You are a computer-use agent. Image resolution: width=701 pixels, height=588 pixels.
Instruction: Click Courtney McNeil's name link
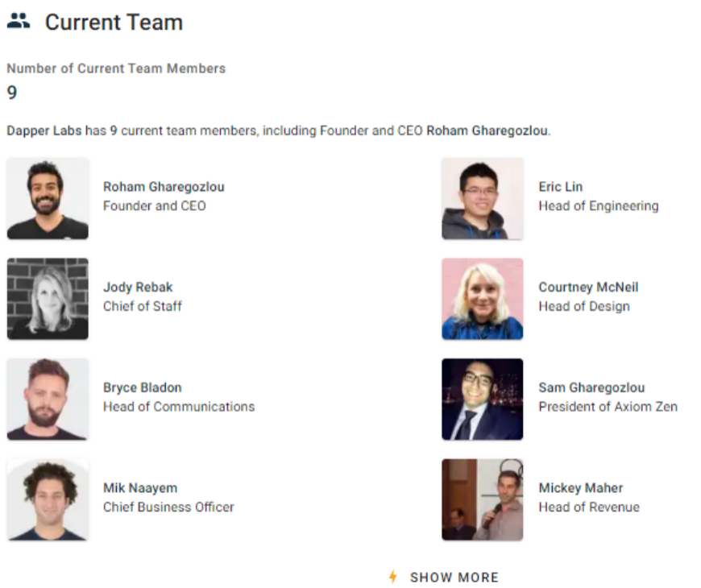click(x=588, y=287)
